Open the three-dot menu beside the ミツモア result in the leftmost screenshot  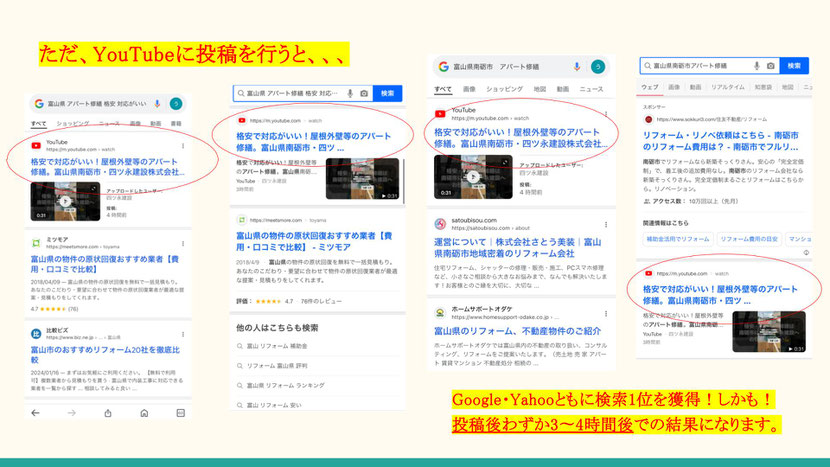tap(183, 244)
